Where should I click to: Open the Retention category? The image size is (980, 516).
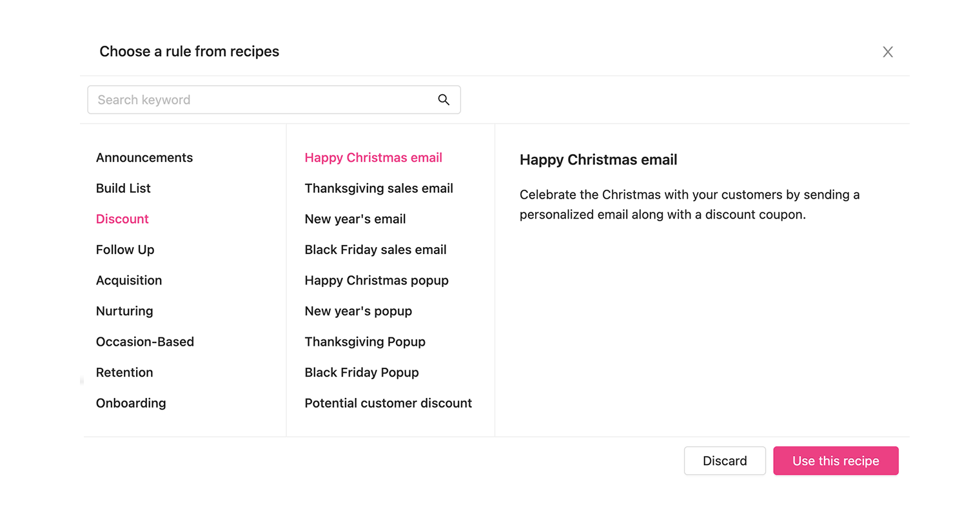click(124, 372)
